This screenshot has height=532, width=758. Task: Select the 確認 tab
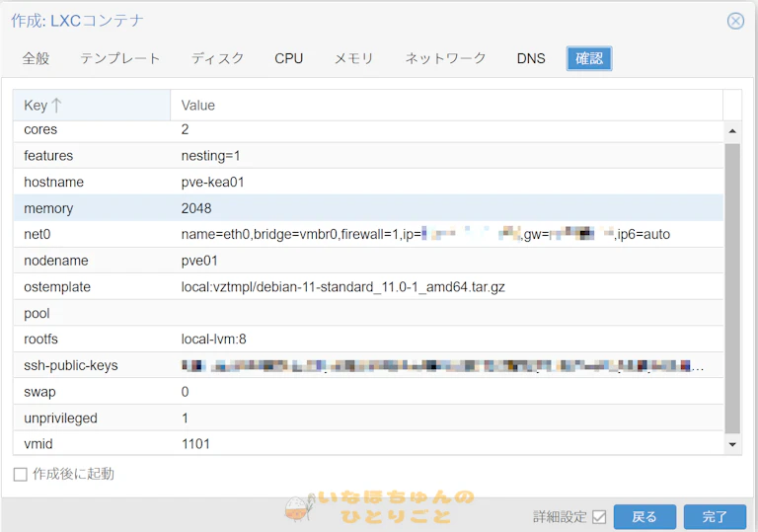(x=589, y=58)
